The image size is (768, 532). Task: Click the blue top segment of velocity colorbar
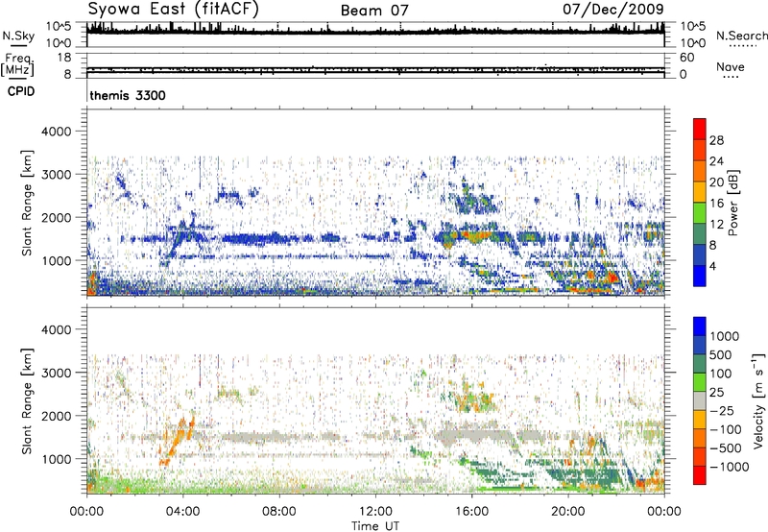click(700, 326)
